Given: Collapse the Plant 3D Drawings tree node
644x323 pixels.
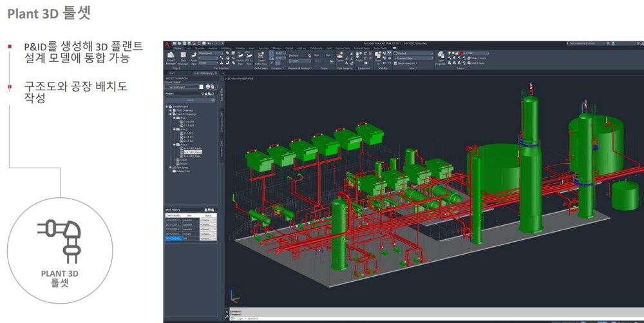Looking at the screenshot, I should (170, 114).
